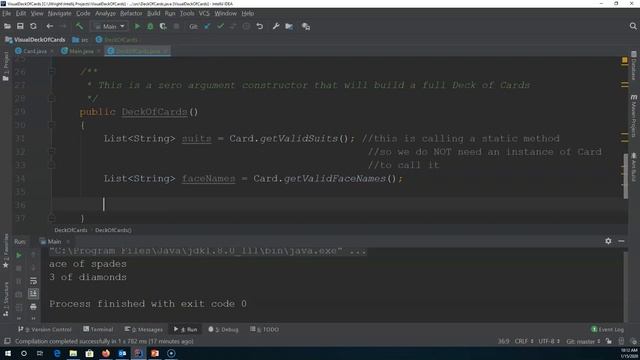Build the project with the hammer icon

79,26
